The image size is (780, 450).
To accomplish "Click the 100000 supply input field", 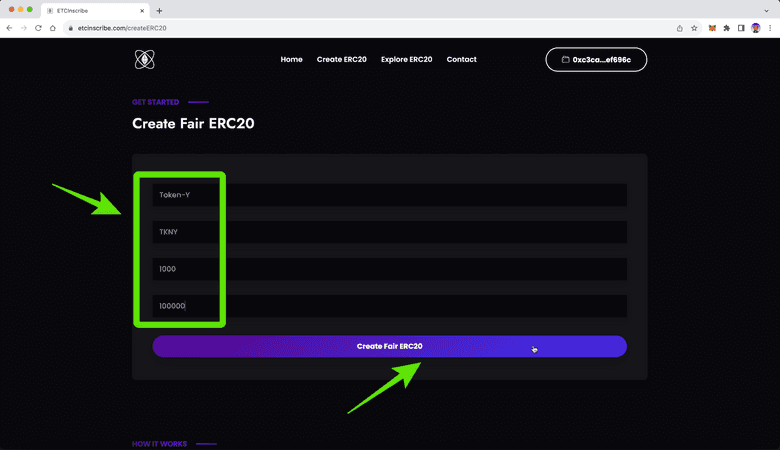I will pyautogui.click(x=389, y=306).
